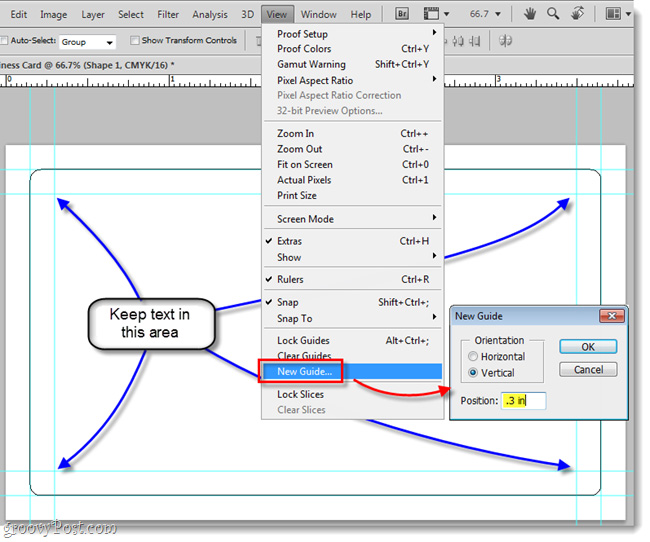Screen dimensions: 650x542
Task: Launch Adobe Bridge with the Br icon
Action: [x=402, y=14]
